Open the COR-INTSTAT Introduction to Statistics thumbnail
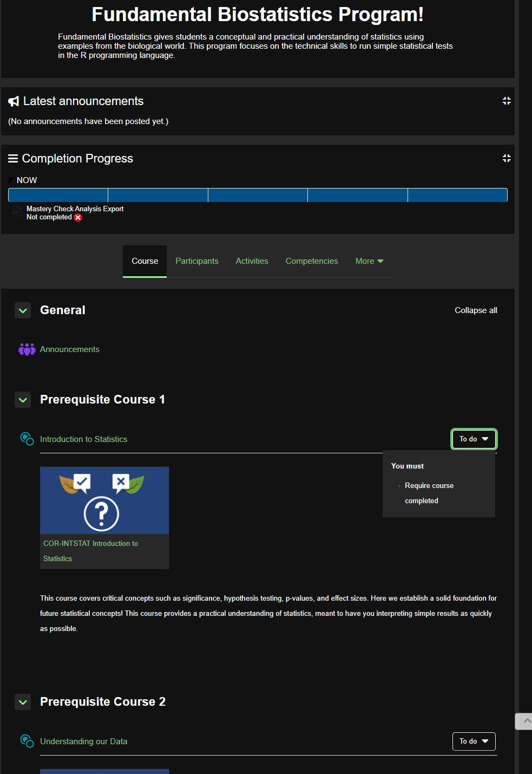This screenshot has height=774, width=532. (x=104, y=500)
